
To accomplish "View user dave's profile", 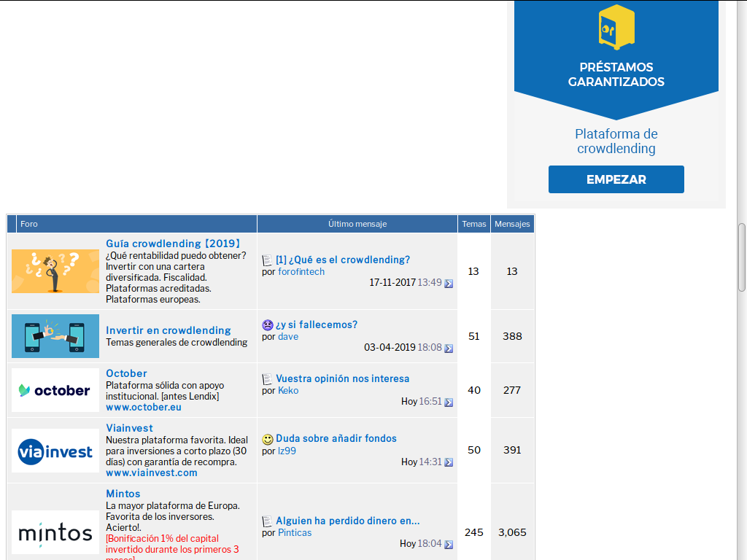I will pyautogui.click(x=288, y=337).
